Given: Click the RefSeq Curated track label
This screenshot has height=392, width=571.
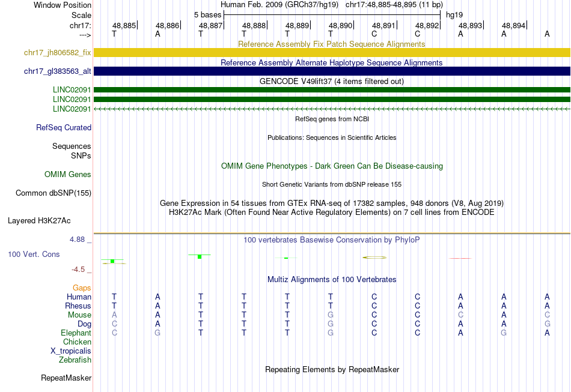Looking at the screenshot, I should click(x=64, y=128).
